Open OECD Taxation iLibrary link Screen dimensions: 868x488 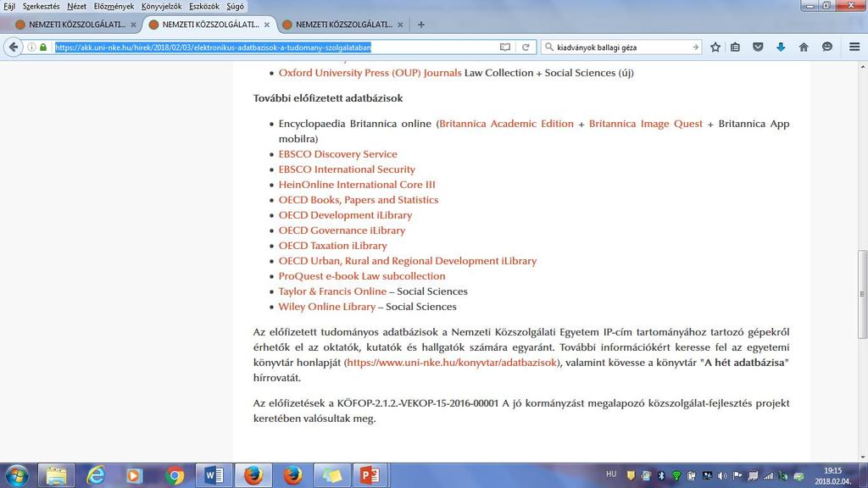(x=332, y=245)
